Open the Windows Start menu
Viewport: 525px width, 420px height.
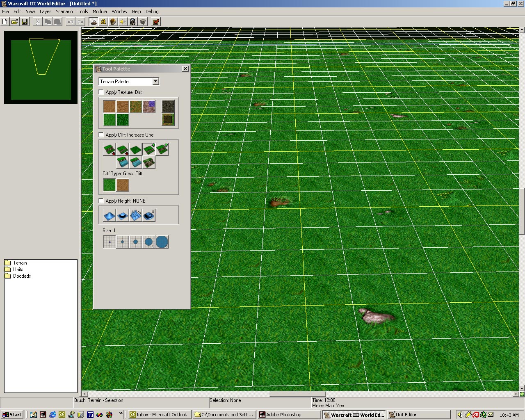pos(12,415)
